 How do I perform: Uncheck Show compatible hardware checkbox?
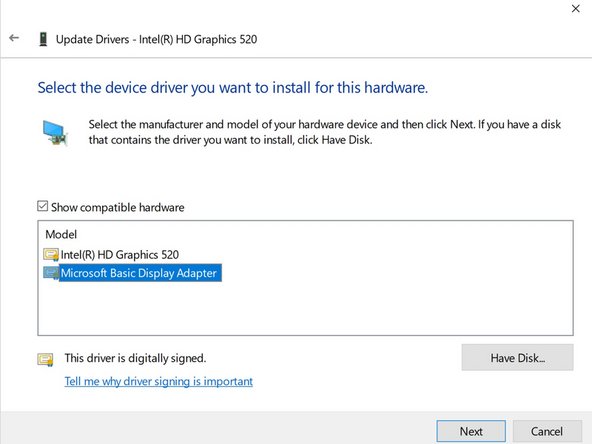(x=43, y=206)
